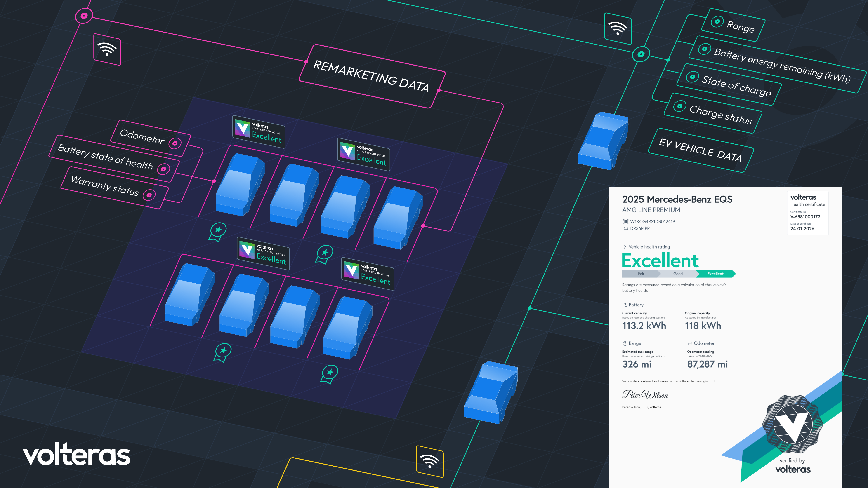Click the white volteras logo at bottom-left
Image resolution: width=868 pixels, height=488 pixels.
point(76,454)
